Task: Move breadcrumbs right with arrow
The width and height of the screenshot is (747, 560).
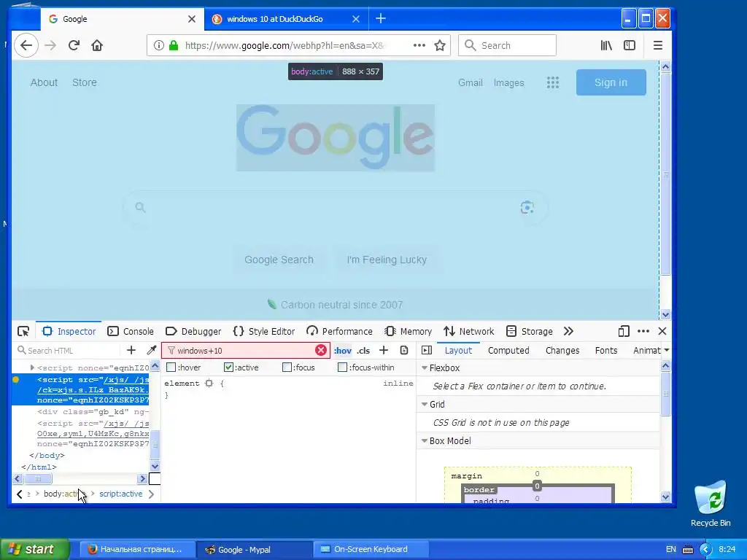Action: (151, 494)
